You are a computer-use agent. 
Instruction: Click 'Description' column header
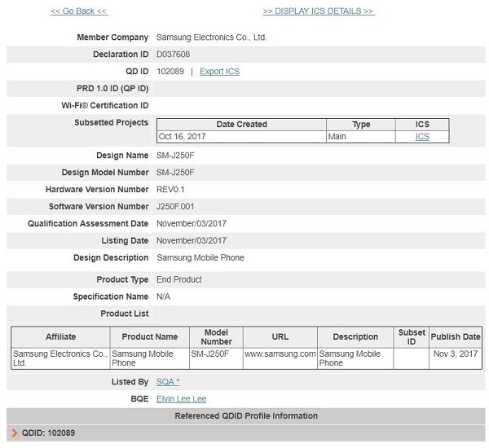(x=355, y=337)
